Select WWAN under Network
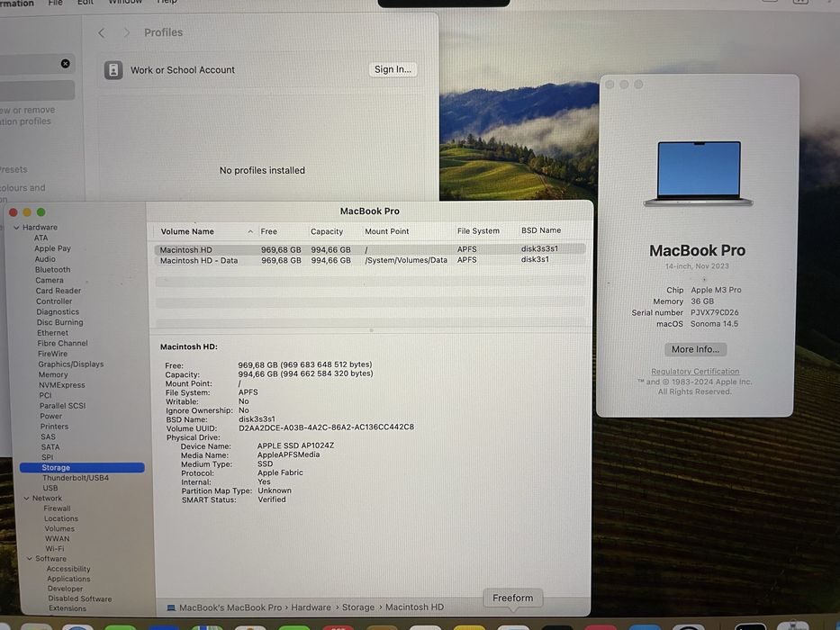Viewport: 840px width, 630px height. point(58,539)
